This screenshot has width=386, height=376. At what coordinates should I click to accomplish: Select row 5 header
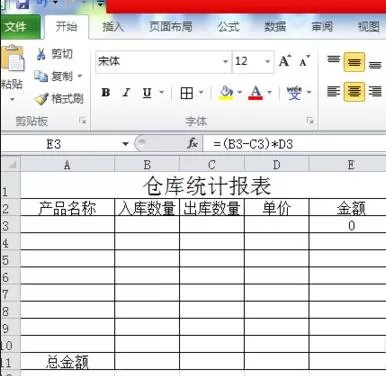pyautogui.click(x=10, y=260)
